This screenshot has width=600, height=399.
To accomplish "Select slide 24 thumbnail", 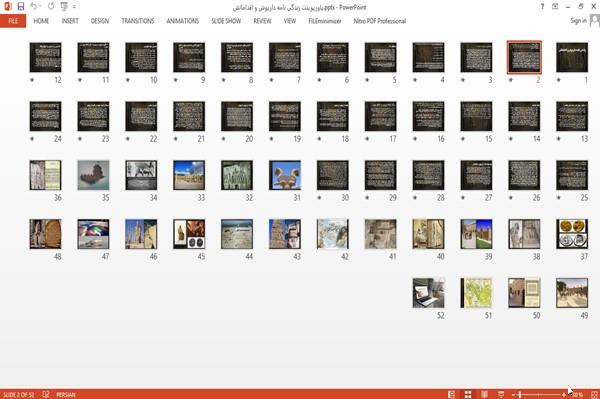I will (46, 116).
